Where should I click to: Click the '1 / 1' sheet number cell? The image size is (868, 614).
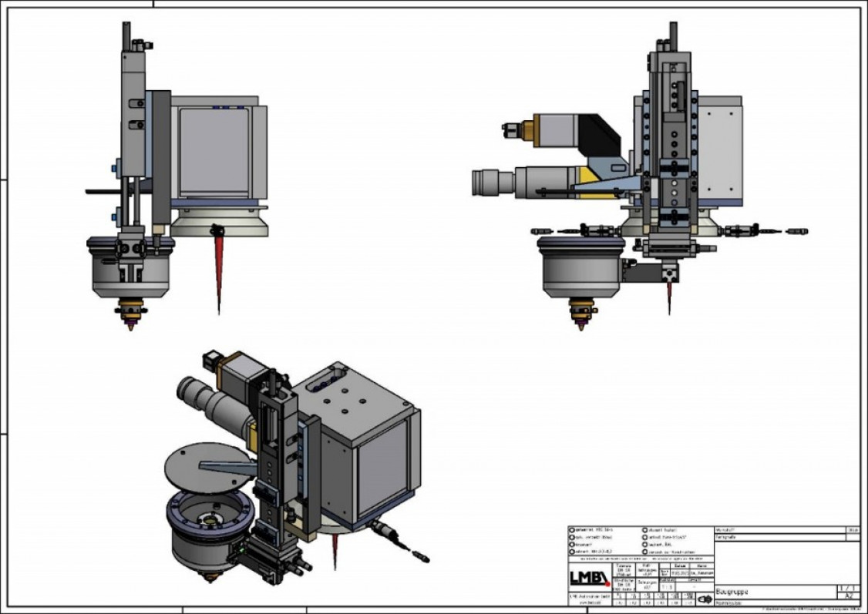(x=849, y=588)
